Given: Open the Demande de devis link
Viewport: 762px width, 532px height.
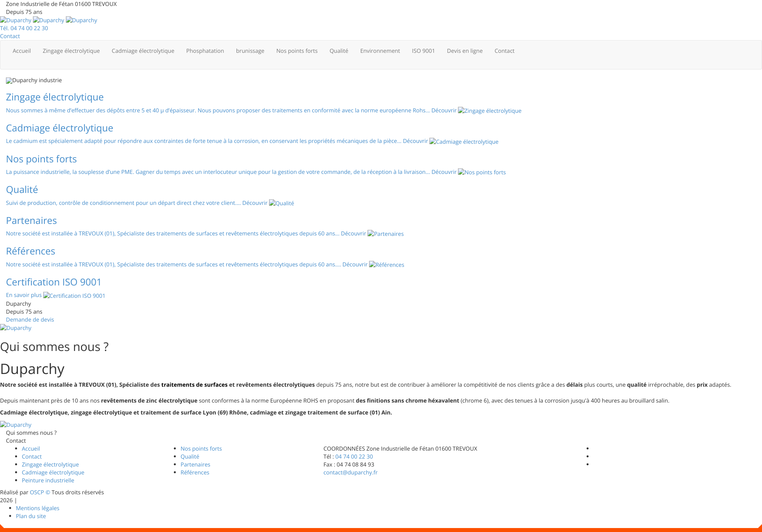Looking at the screenshot, I should pos(30,320).
